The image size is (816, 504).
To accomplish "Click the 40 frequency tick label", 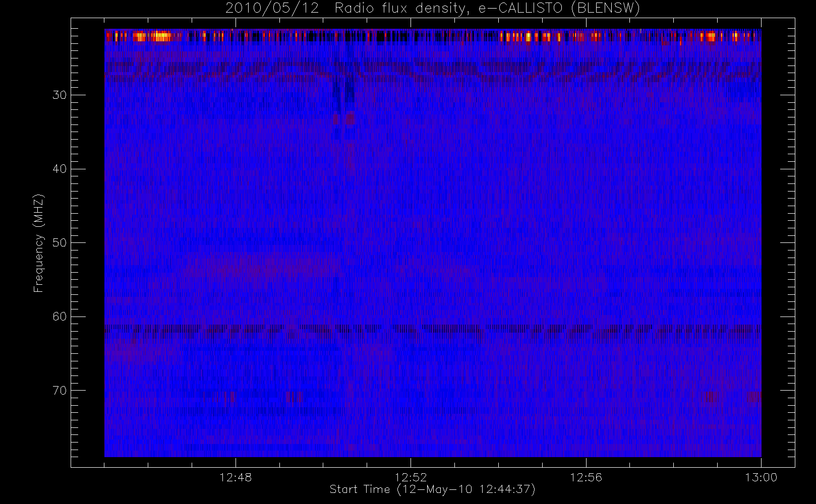I will coord(60,169).
